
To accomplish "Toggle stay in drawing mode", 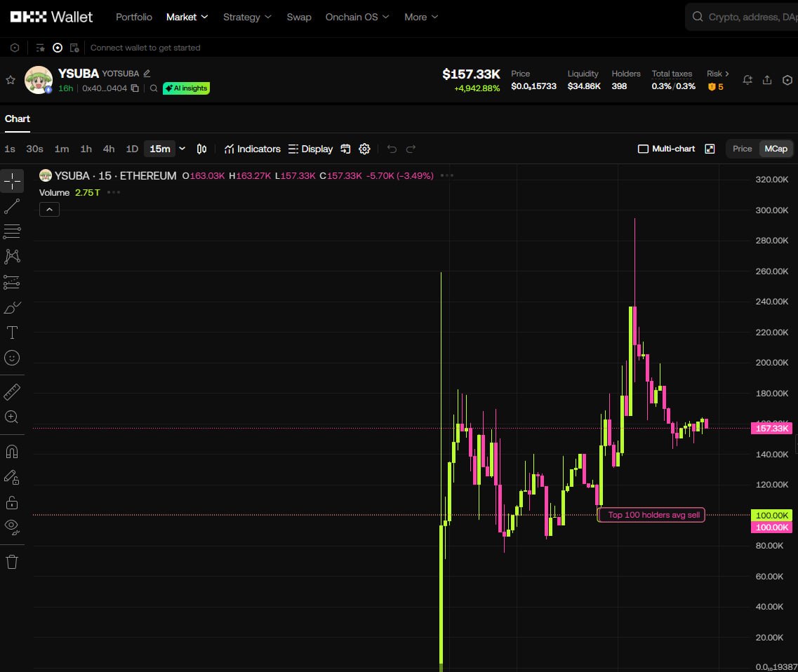I will coord(12,477).
